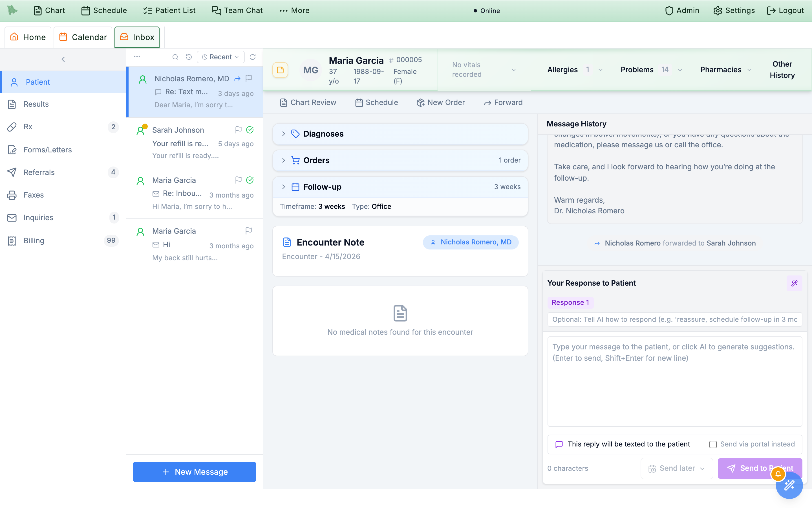Open Settings from the top bar
Viewport: 812px width, 508px height.
click(x=734, y=10)
